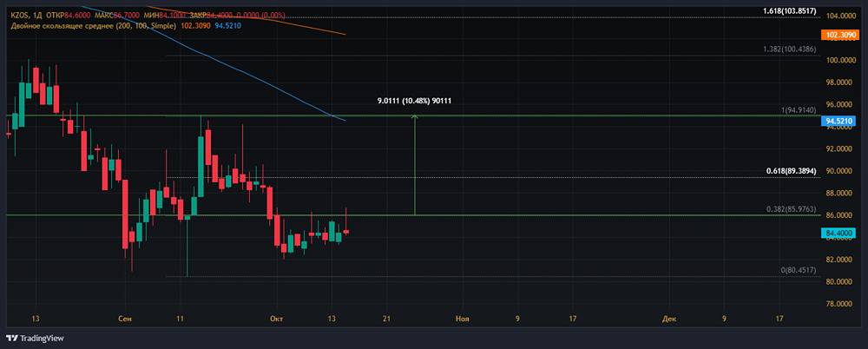Image resolution: width=868 pixels, height=349 pixels.
Task: Click the 100.0000 price scale label
Action: 839,61
